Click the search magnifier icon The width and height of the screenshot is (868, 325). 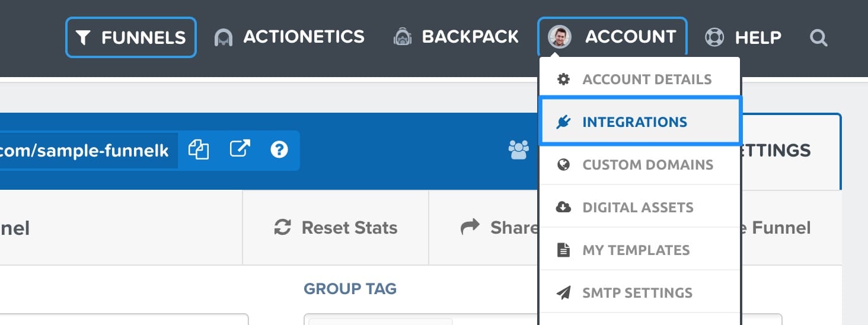[x=819, y=38]
